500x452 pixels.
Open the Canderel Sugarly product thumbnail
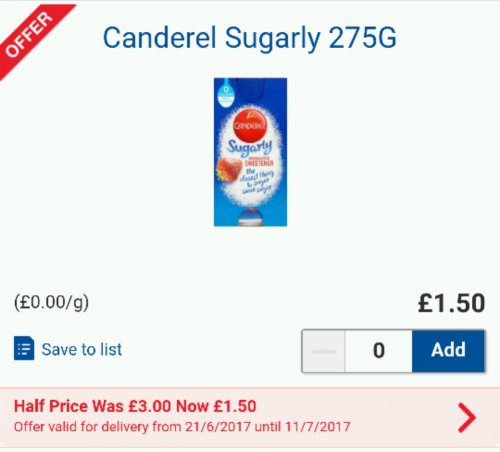pyautogui.click(x=250, y=152)
